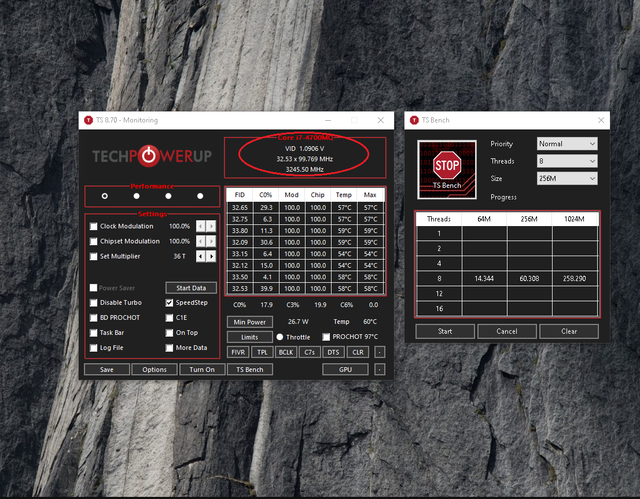Click the Options button
This screenshot has height=499, width=640.
point(154,369)
